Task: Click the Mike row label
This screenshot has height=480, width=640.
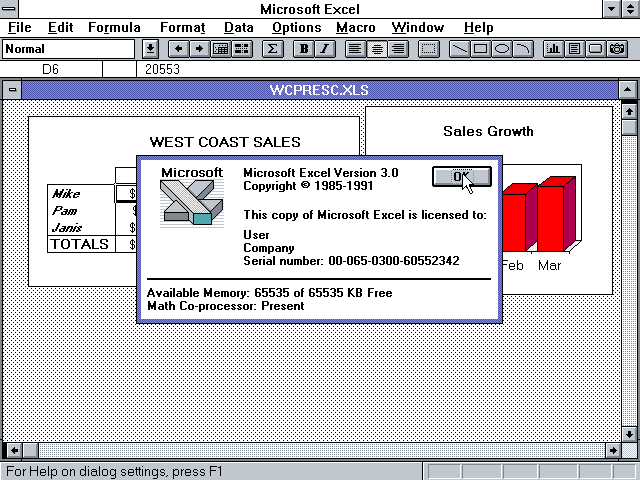Action: click(66, 193)
